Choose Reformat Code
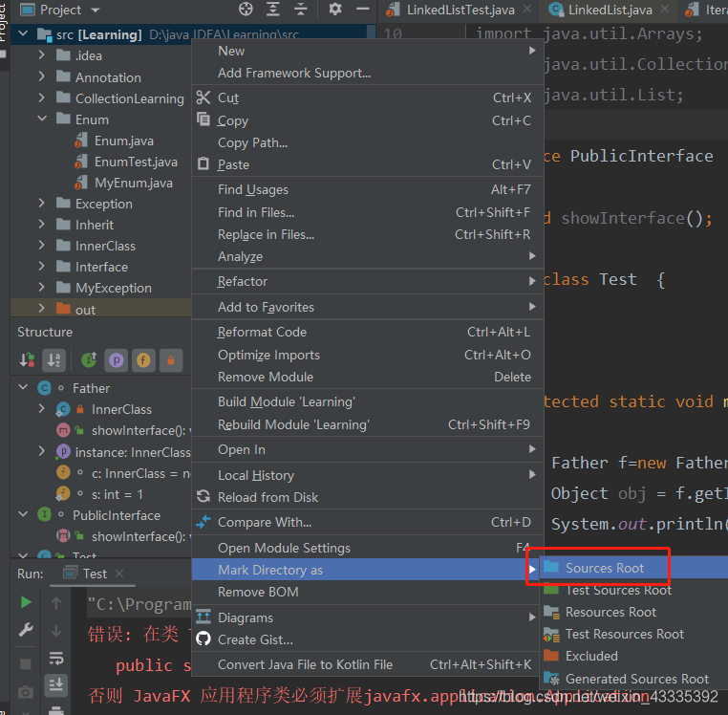 tap(367, 333)
